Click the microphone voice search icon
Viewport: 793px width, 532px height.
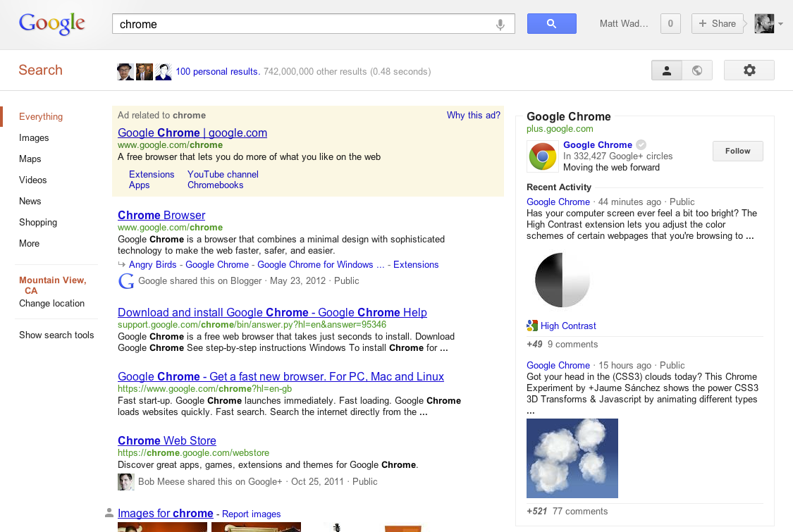point(500,24)
